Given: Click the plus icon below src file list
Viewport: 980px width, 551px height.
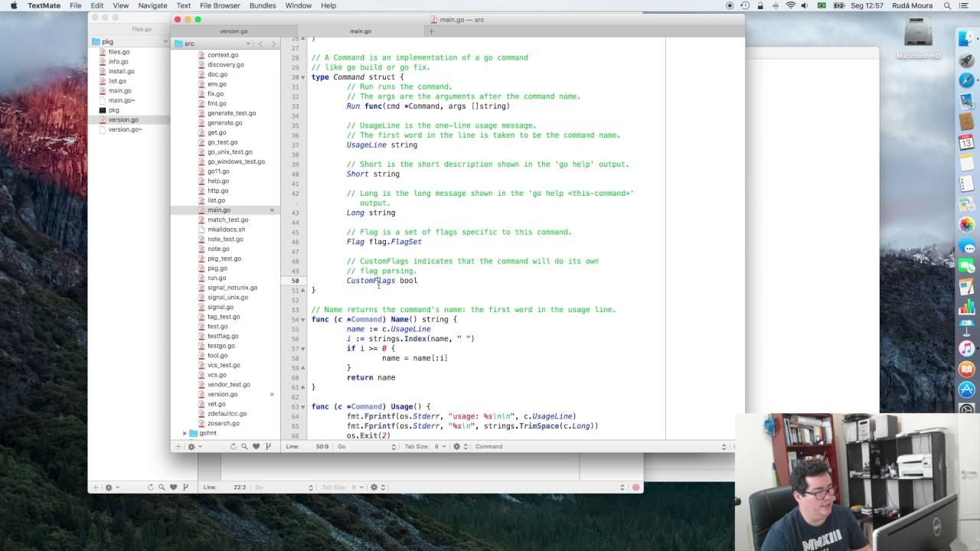Looking at the screenshot, I should pyautogui.click(x=178, y=446).
